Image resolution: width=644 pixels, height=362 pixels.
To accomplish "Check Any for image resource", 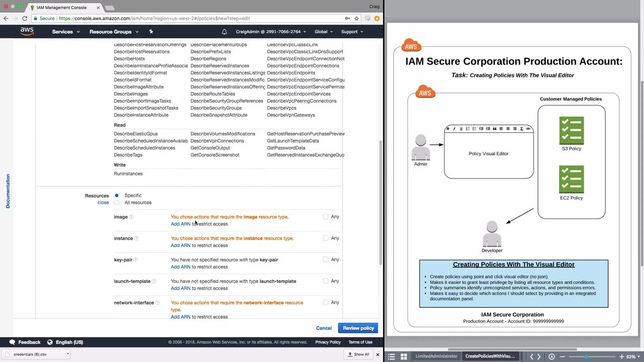I will coord(326,217).
